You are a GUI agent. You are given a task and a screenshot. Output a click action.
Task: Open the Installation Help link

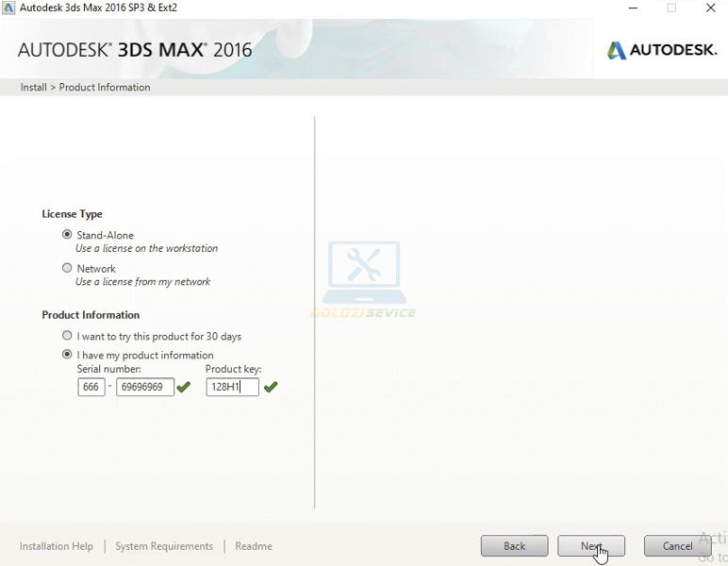point(57,546)
